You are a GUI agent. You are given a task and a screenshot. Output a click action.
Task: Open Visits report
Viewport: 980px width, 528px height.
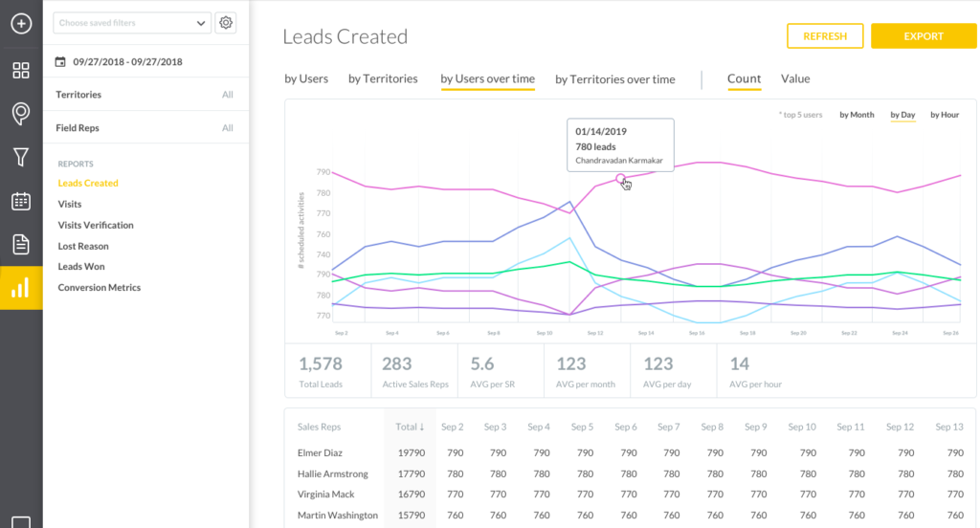[70, 204]
